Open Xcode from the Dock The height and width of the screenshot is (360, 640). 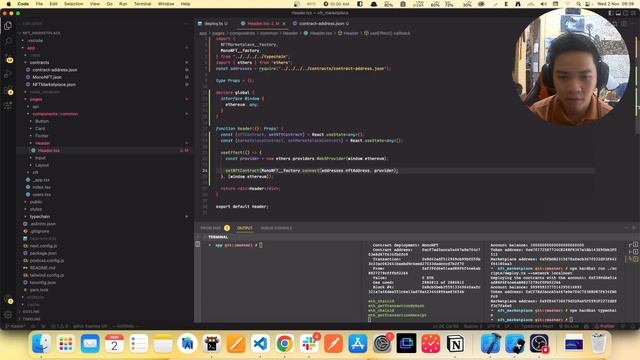point(491,344)
